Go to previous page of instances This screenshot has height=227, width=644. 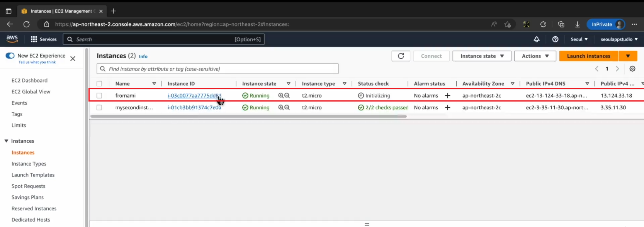click(x=596, y=69)
